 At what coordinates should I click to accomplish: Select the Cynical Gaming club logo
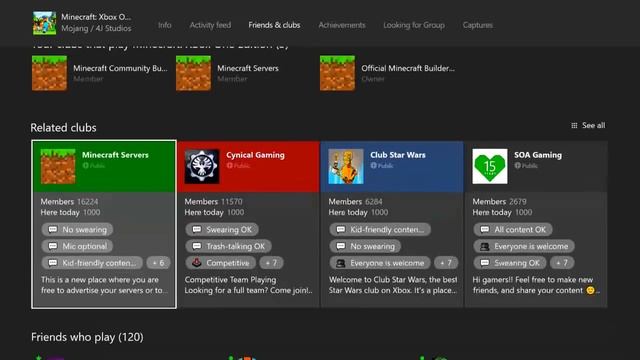click(202, 166)
